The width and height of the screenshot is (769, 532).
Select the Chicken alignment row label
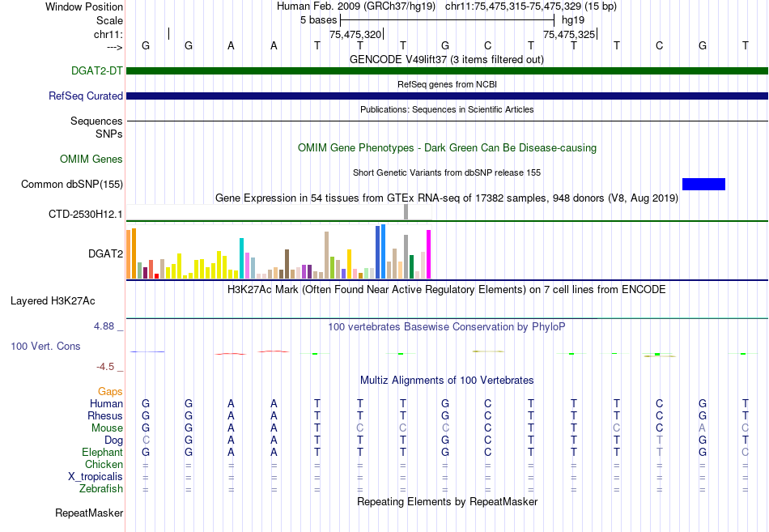click(x=104, y=464)
